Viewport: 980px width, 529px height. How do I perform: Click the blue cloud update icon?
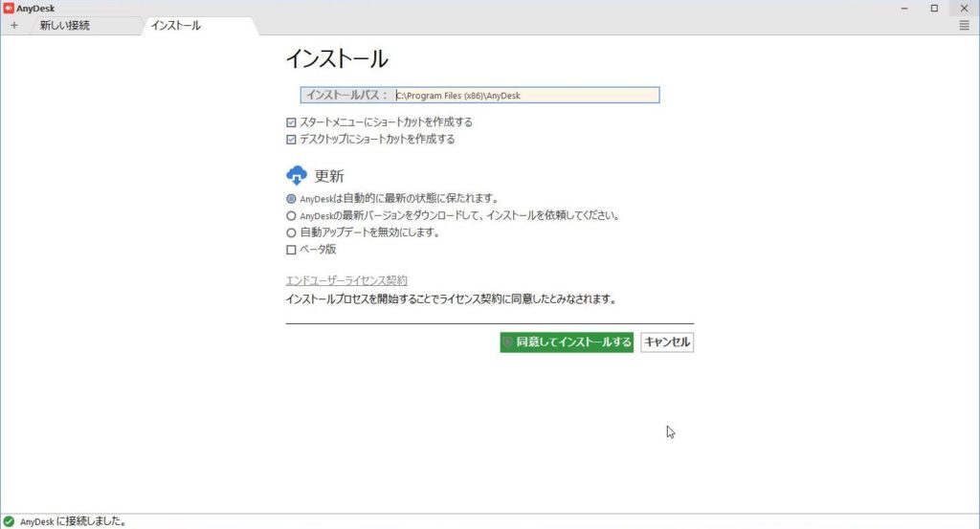tap(297, 175)
